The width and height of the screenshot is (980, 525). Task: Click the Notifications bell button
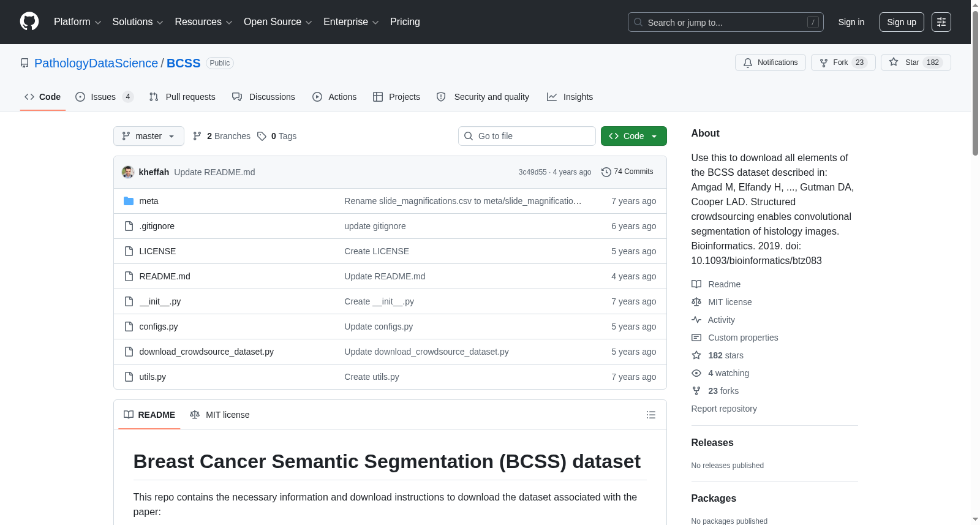770,62
